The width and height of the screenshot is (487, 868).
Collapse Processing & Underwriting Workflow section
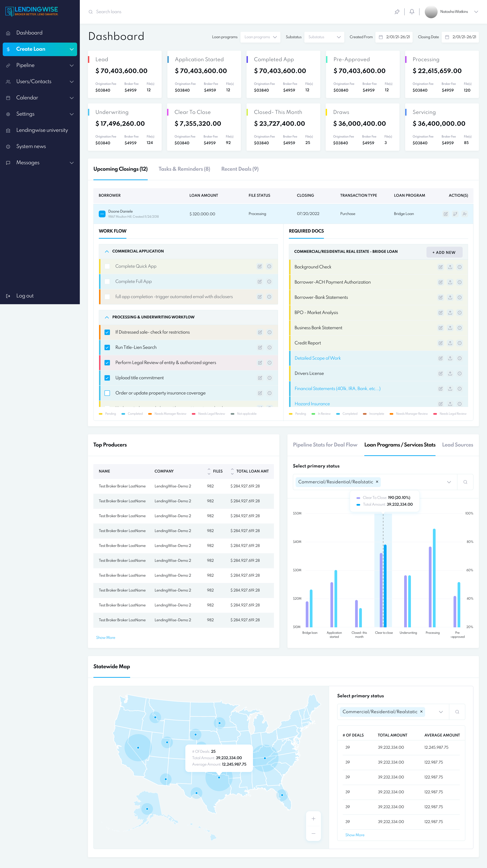107,317
